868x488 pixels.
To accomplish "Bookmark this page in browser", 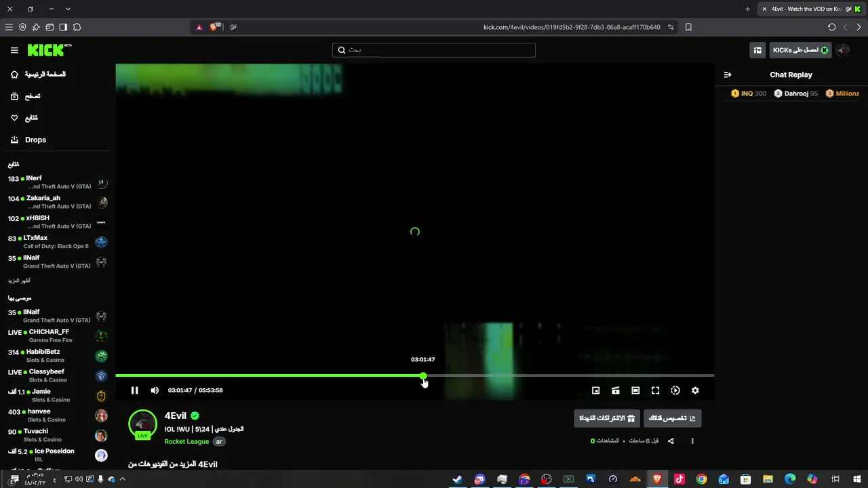I will tap(688, 27).
